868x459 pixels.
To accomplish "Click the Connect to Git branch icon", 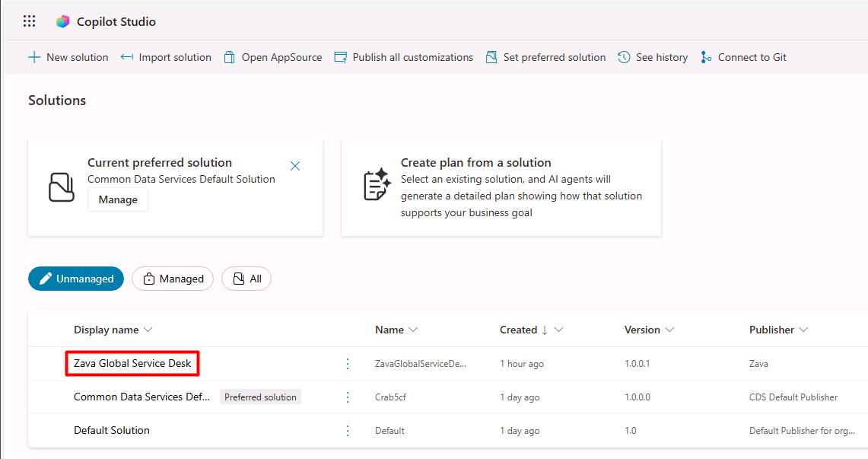I will coord(706,57).
